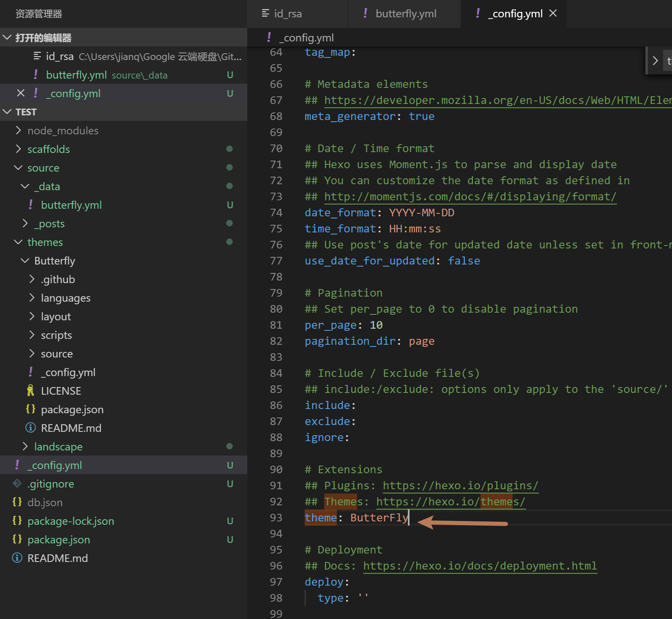Screen dimensions: 672x619
Task: Open _config.yml inside the Butterfly folder
Action: [x=123, y=372]
